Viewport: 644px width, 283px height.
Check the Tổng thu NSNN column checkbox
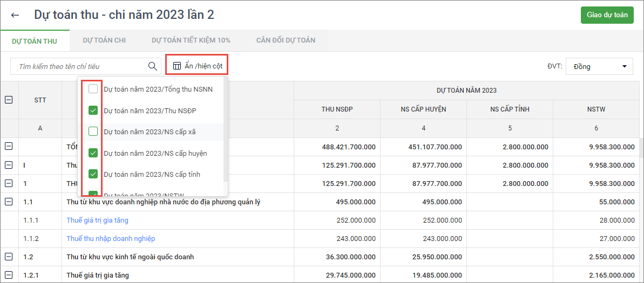tap(93, 89)
